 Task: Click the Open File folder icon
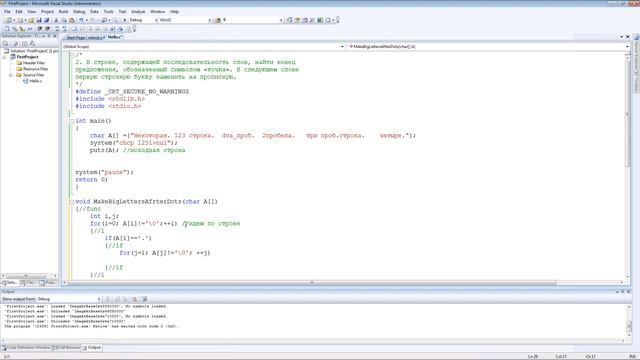(31, 20)
